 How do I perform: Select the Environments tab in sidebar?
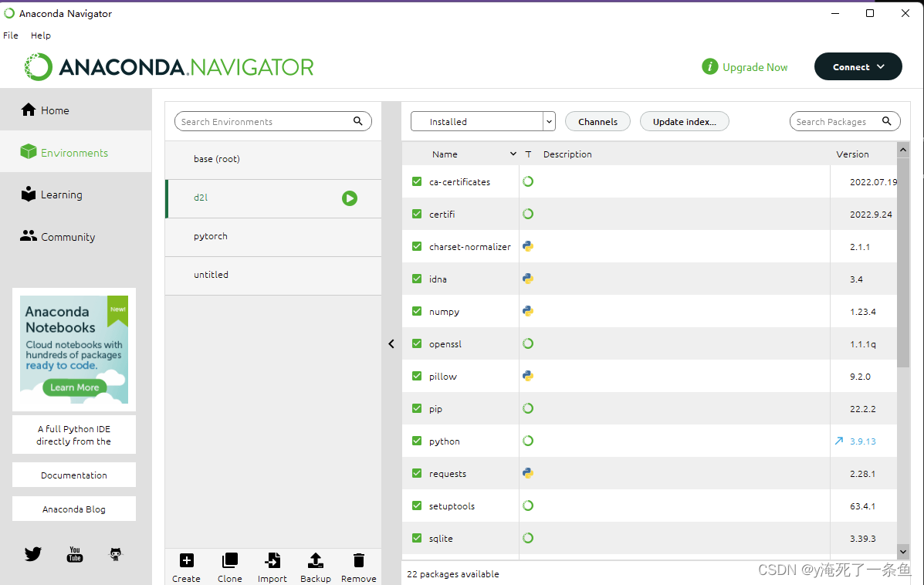76,152
